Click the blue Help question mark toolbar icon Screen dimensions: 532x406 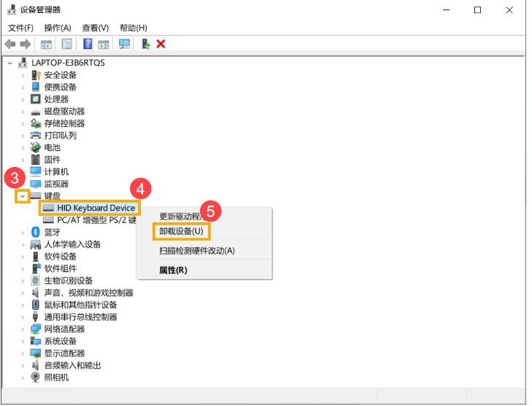(88, 44)
